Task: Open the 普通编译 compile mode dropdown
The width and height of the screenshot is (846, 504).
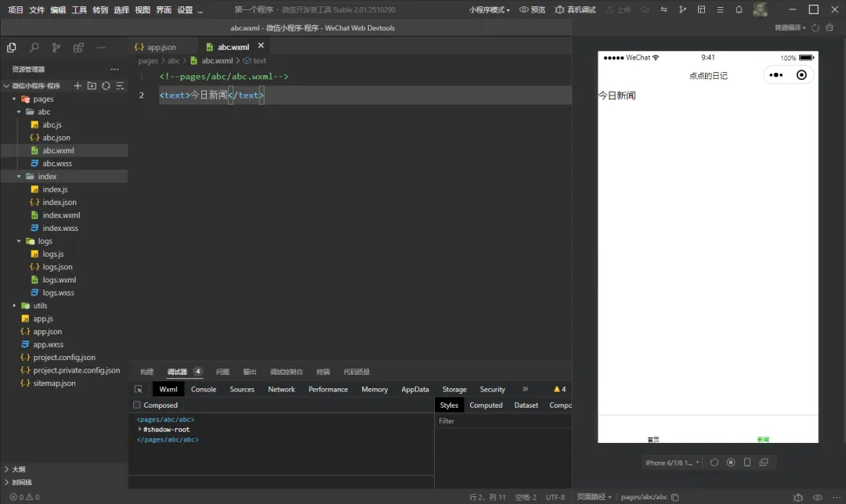Action: point(790,27)
